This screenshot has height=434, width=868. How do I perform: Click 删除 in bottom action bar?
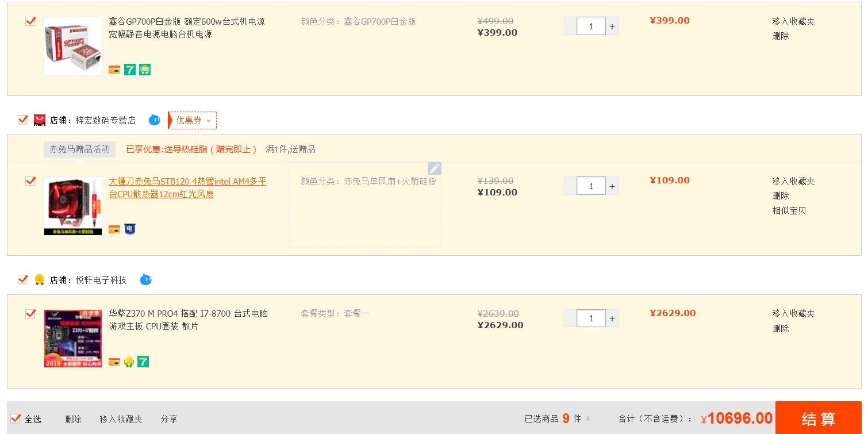pyautogui.click(x=73, y=419)
